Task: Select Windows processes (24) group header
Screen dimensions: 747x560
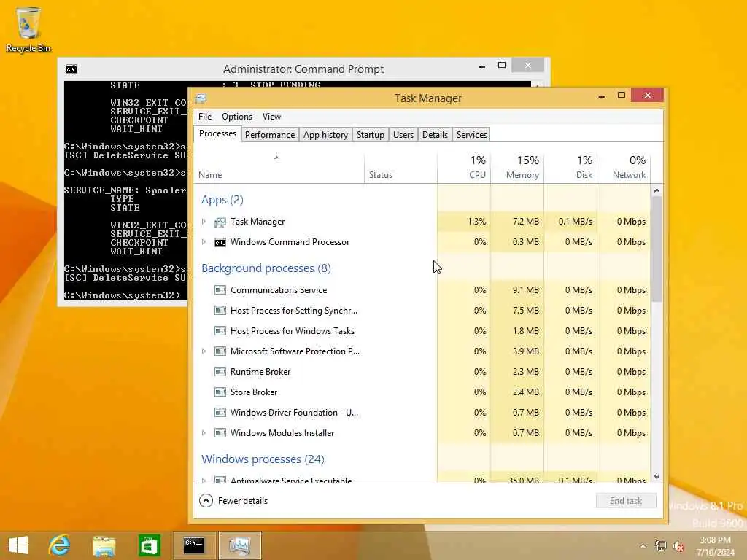Action: coord(263,459)
